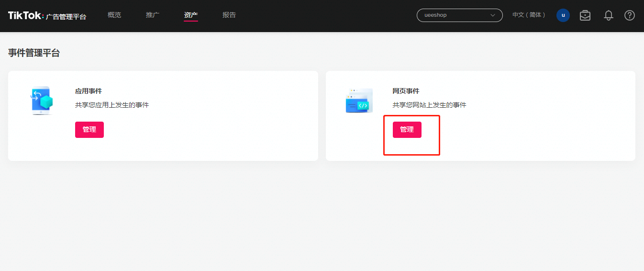Click text 共享您应用上发生的事件
Image resolution: width=644 pixels, height=271 pixels.
point(112,105)
